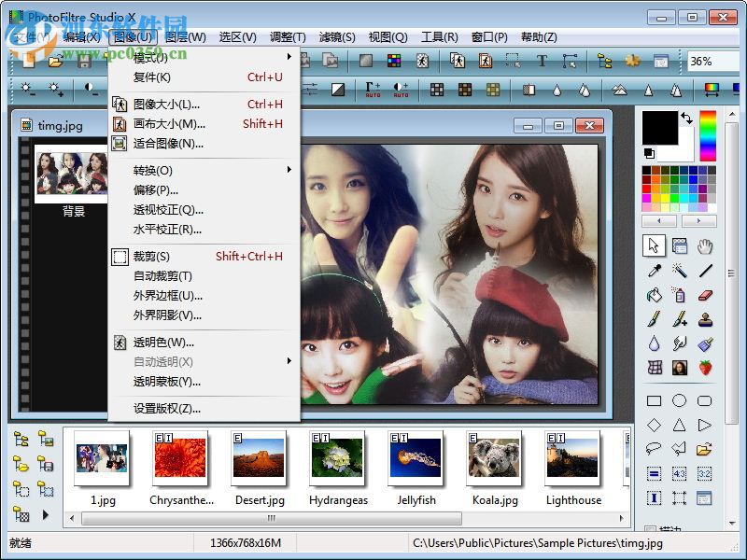Select the Paint Bucket fill tool

pos(654,297)
